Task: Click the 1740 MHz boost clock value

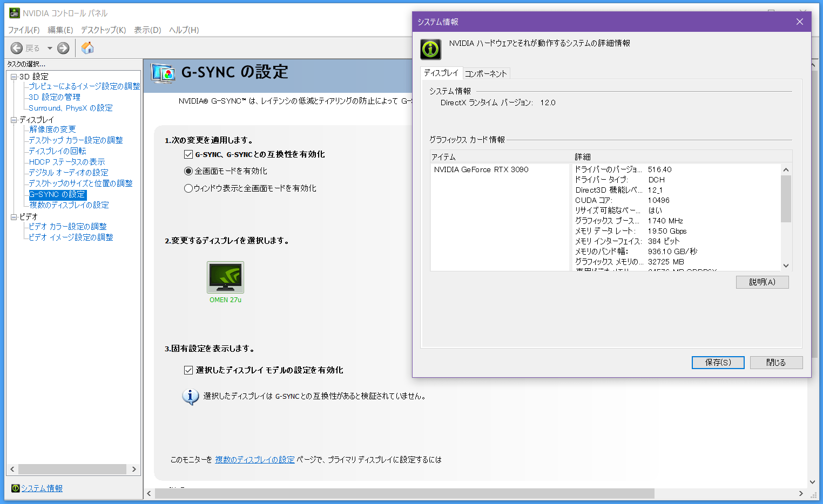Action: point(665,221)
